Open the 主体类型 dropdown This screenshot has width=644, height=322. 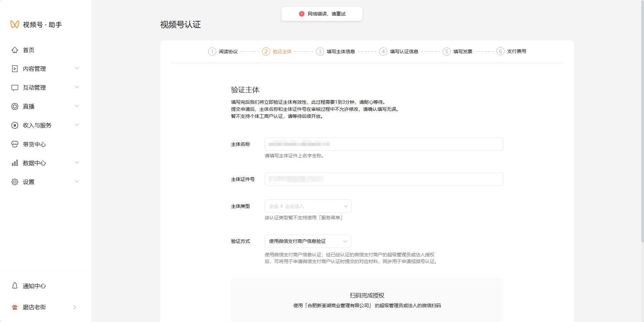308,206
